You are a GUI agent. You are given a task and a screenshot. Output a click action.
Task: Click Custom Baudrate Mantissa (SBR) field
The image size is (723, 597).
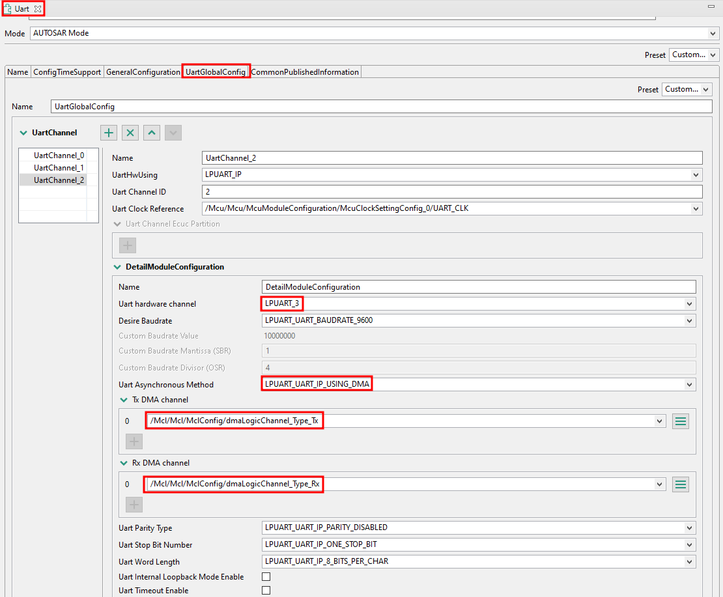click(479, 351)
